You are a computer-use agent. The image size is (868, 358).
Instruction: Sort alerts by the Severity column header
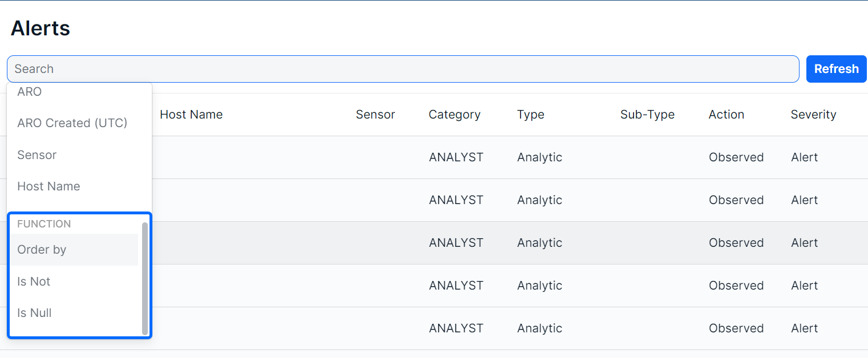[x=813, y=115]
